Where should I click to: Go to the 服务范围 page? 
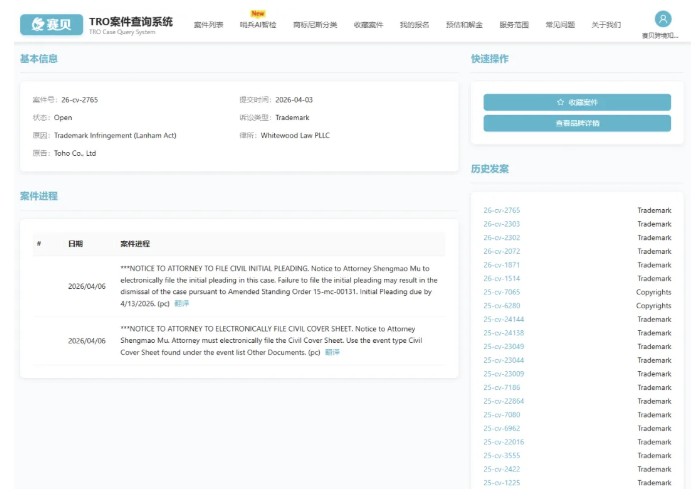click(514, 24)
